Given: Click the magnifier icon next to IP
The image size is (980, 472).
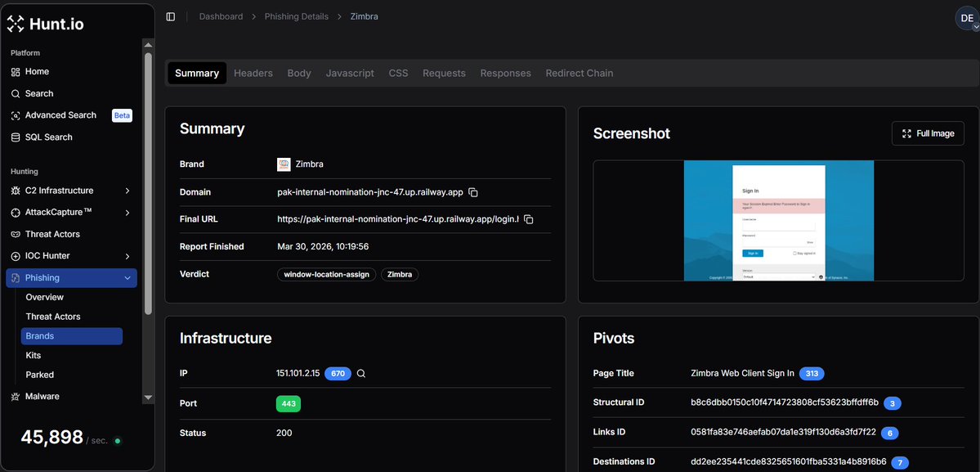Looking at the screenshot, I should [361, 373].
